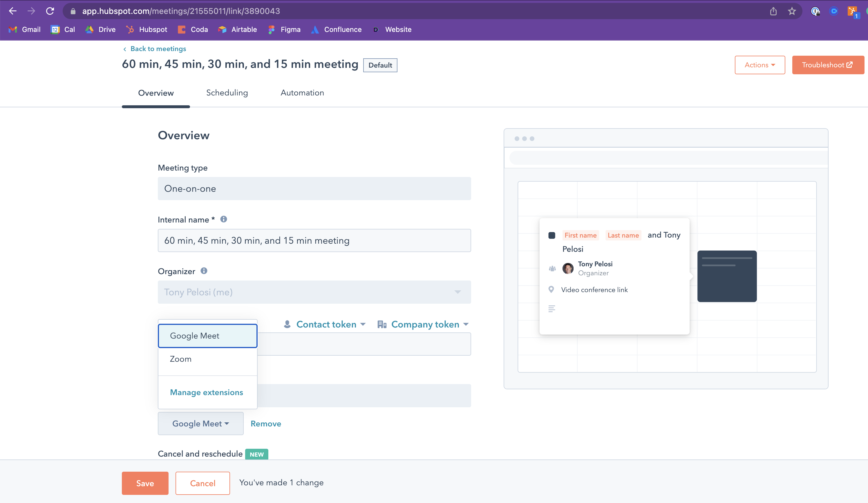Screen dimensions: 868x503
Task: Bookmark this page with the star icon
Action: point(792,11)
